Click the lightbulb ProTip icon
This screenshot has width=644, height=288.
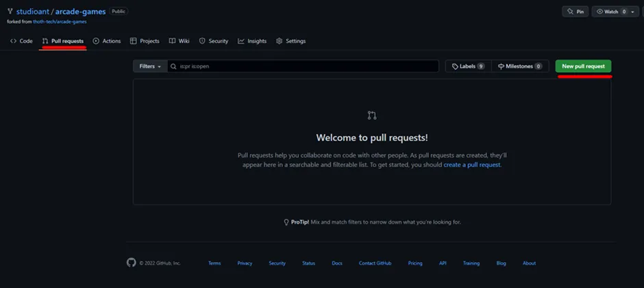click(x=286, y=222)
